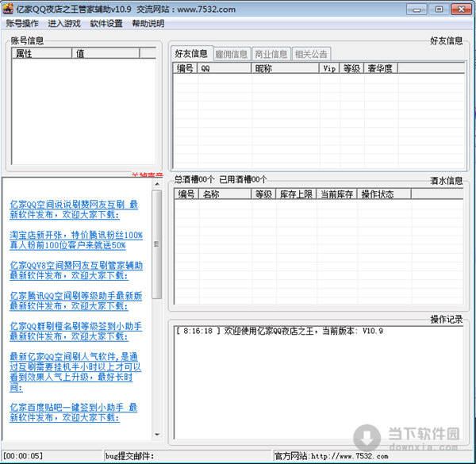
Task: Open link 最新亿家QQ空间刷人气软件
Action: tap(75, 372)
